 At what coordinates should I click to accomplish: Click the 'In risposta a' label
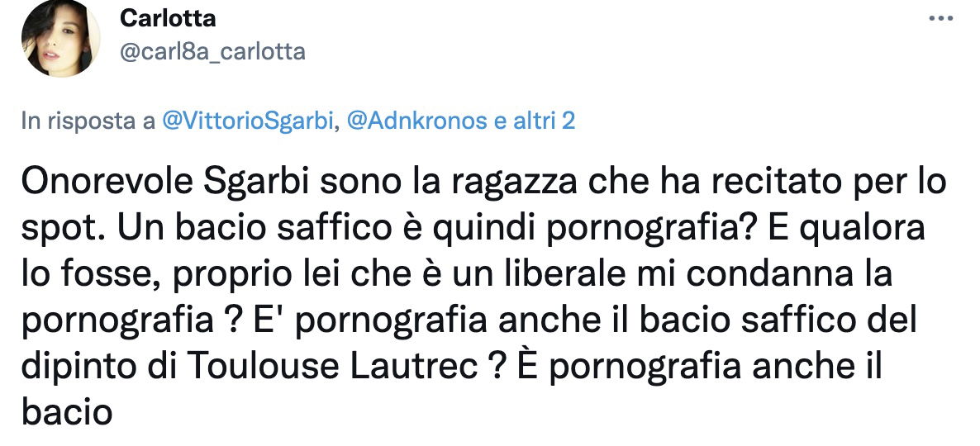pos(88,121)
